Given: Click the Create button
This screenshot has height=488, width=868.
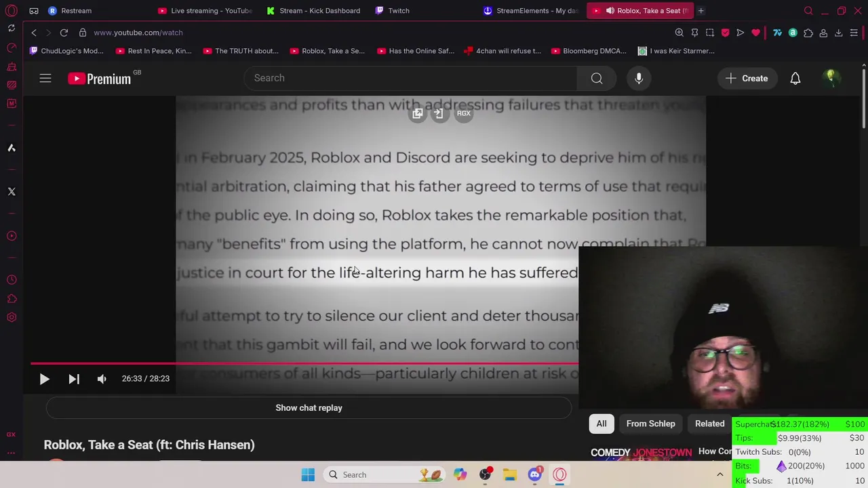Looking at the screenshot, I should [x=747, y=79].
